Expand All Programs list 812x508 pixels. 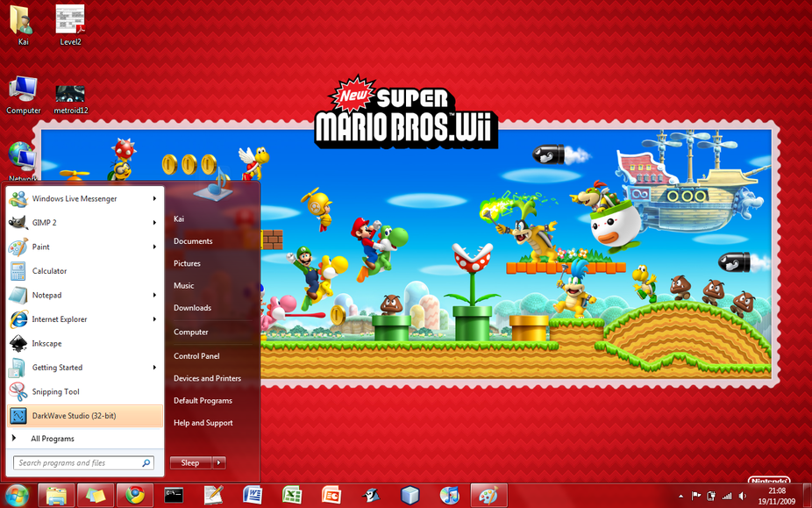52,439
